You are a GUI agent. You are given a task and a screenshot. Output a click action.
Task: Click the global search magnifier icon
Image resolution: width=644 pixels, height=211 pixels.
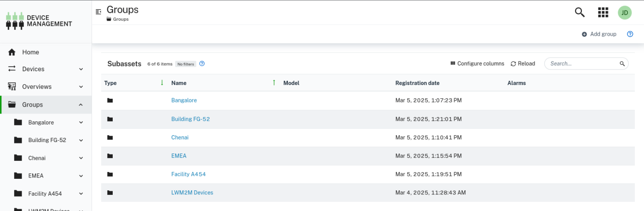[x=580, y=12]
